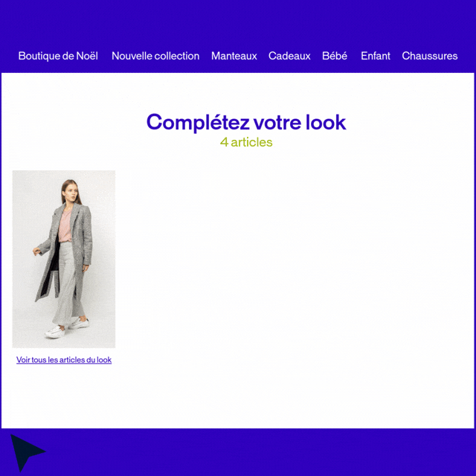The width and height of the screenshot is (476, 476).
Task: Go to Nouvelle collection
Action: click(x=155, y=56)
